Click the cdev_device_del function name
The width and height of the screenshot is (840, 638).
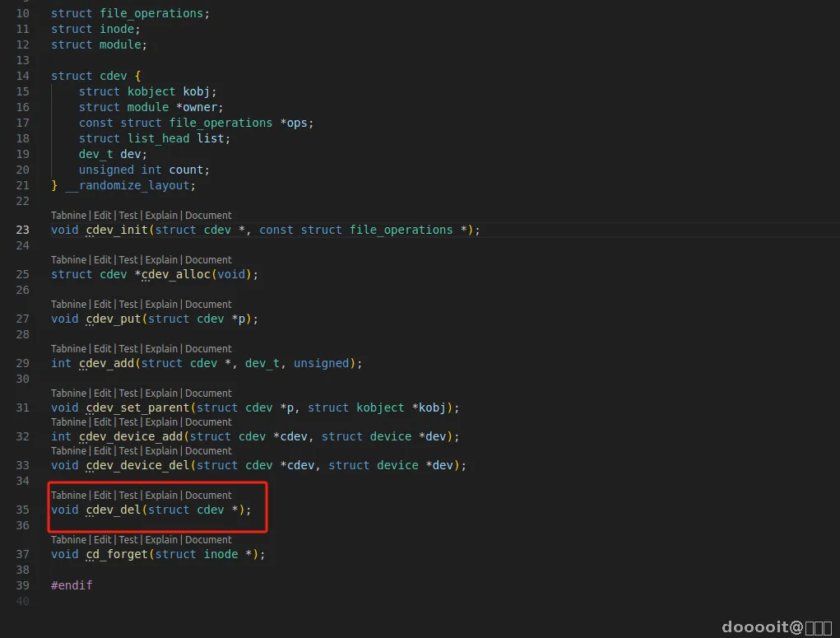(x=137, y=466)
